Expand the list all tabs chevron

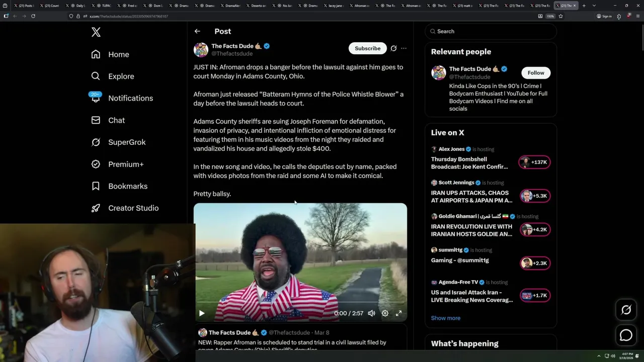594,6
